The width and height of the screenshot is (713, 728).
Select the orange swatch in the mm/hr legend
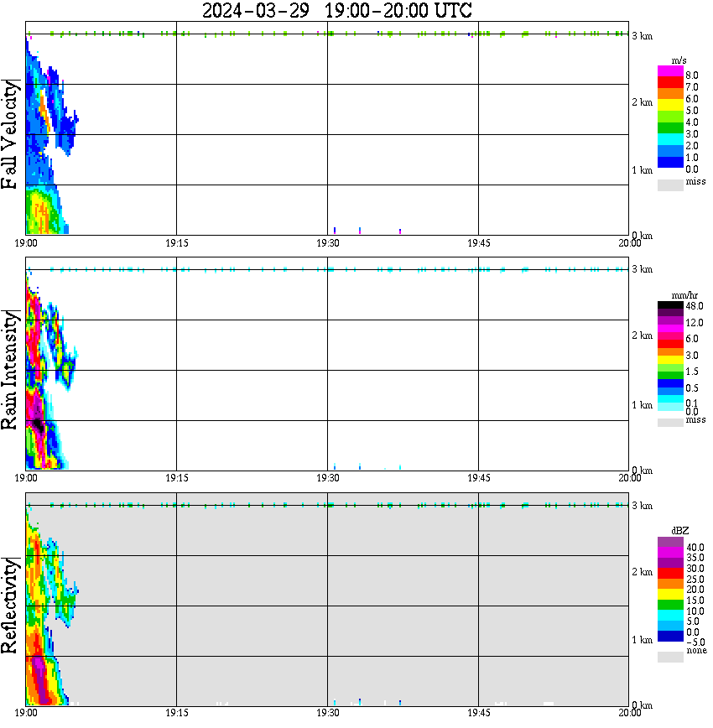tap(670, 351)
